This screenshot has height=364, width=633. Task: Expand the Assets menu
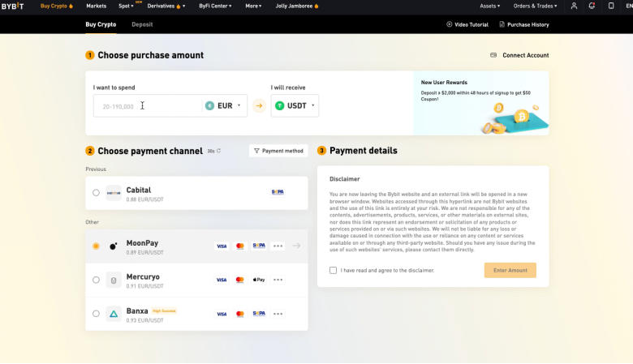489,6
